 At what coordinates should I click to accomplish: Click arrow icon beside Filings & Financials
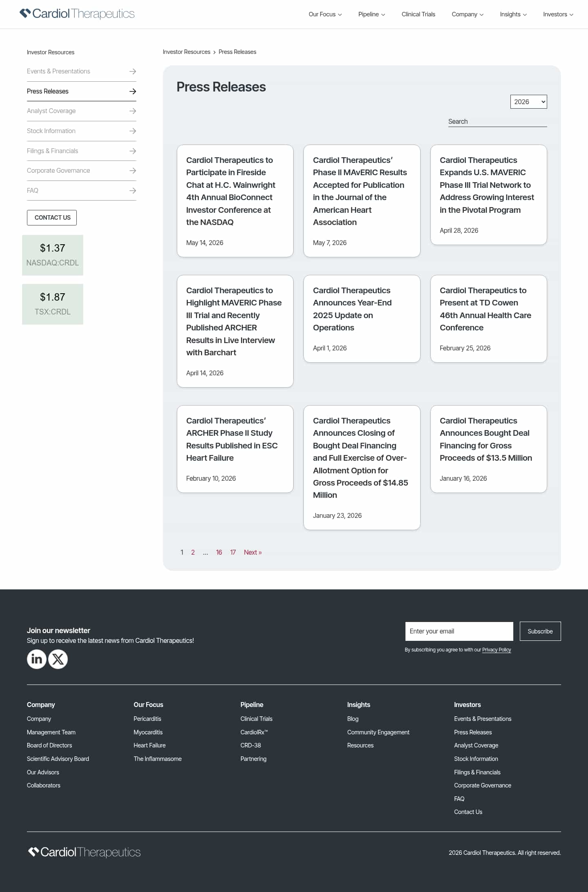coord(132,151)
